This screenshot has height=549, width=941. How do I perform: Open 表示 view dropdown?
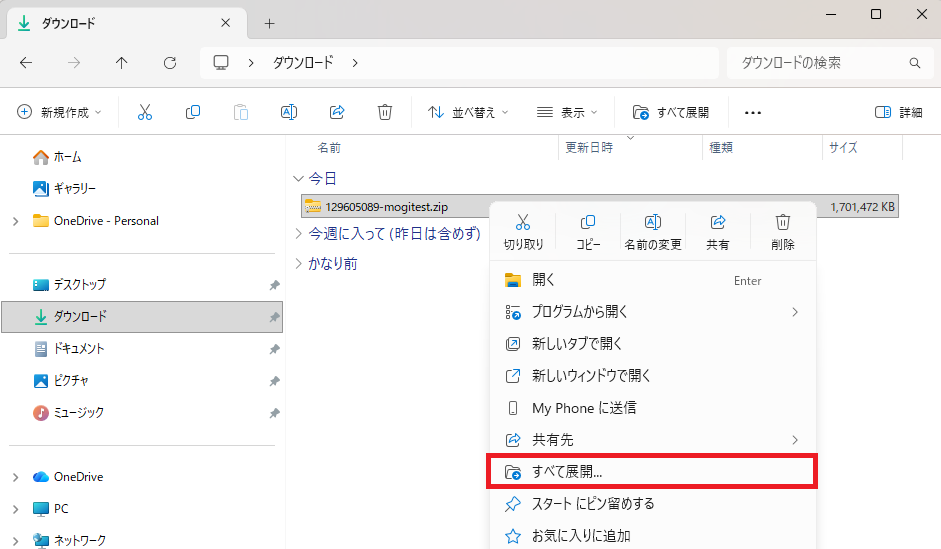coord(567,112)
